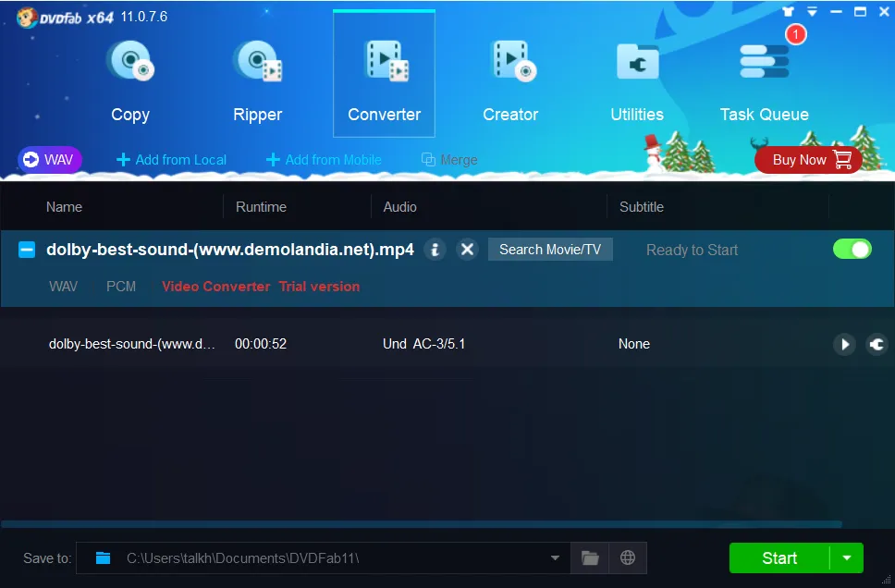
Task: Open the skin shirt icon in title bar
Action: pyautogui.click(x=789, y=11)
